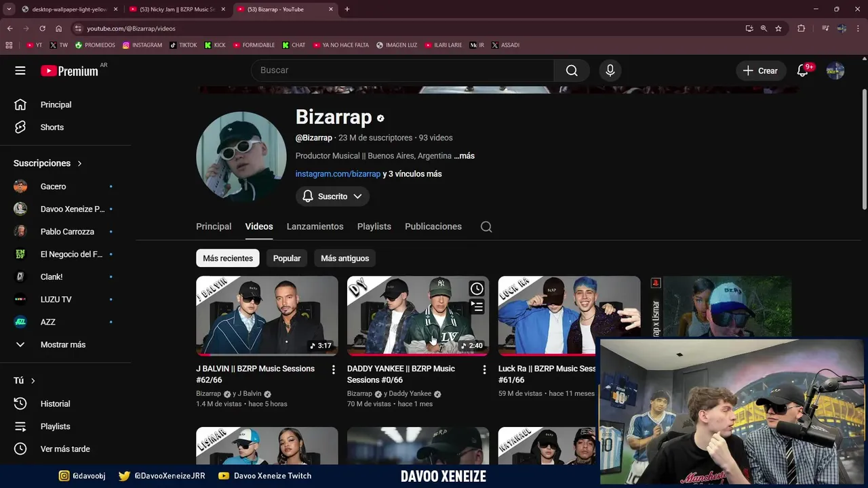The height and width of the screenshot is (488, 868).
Task: Open the Chrome apps grid
Action: click(9, 45)
